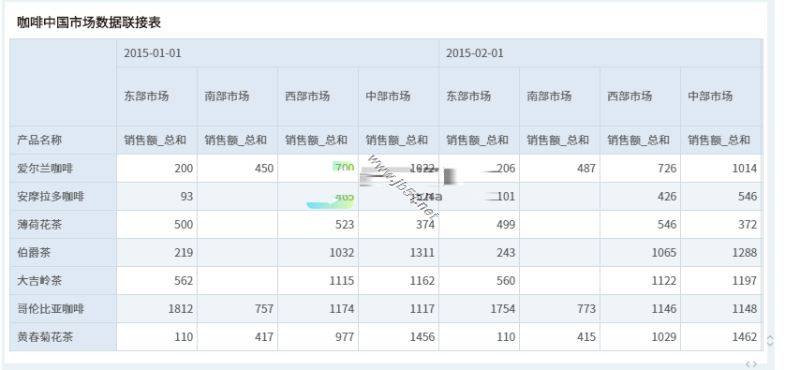Viewport: 800px width, 370px height.
Task: Click 中部市场 header under 2015-02-01
Action: [710, 96]
